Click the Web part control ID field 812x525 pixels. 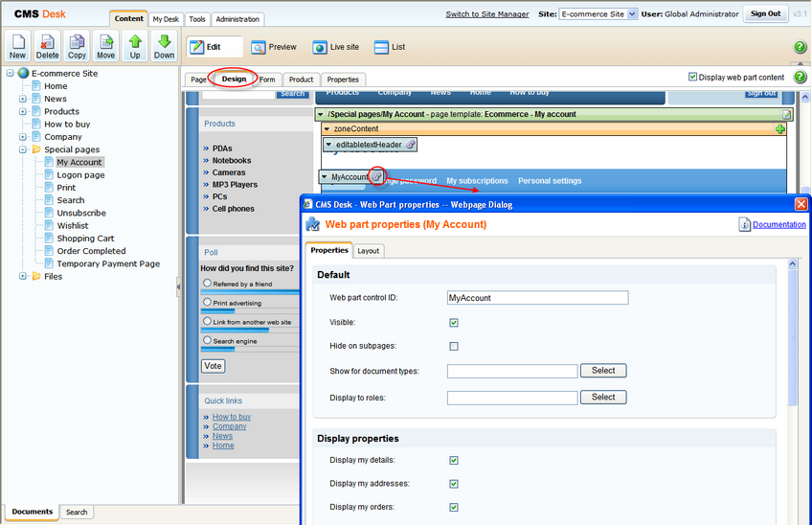[537, 298]
